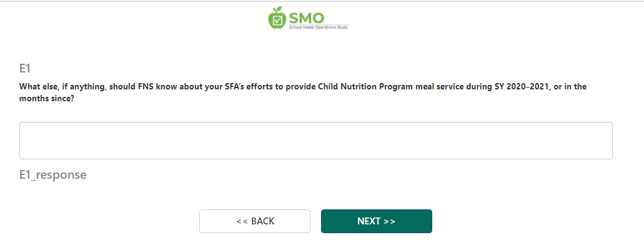Select the School Meals Operations Study tagline
The image size is (644, 245).
point(319,27)
